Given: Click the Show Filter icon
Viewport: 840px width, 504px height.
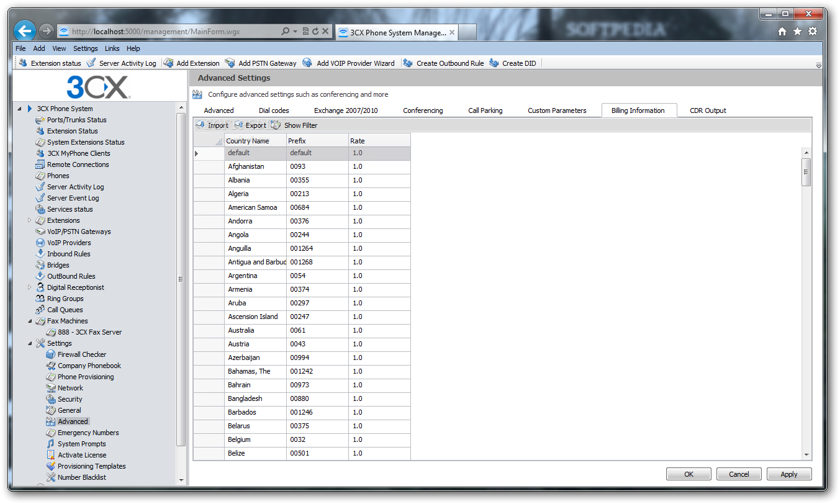Looking at the screenshot, I should 276,125.
